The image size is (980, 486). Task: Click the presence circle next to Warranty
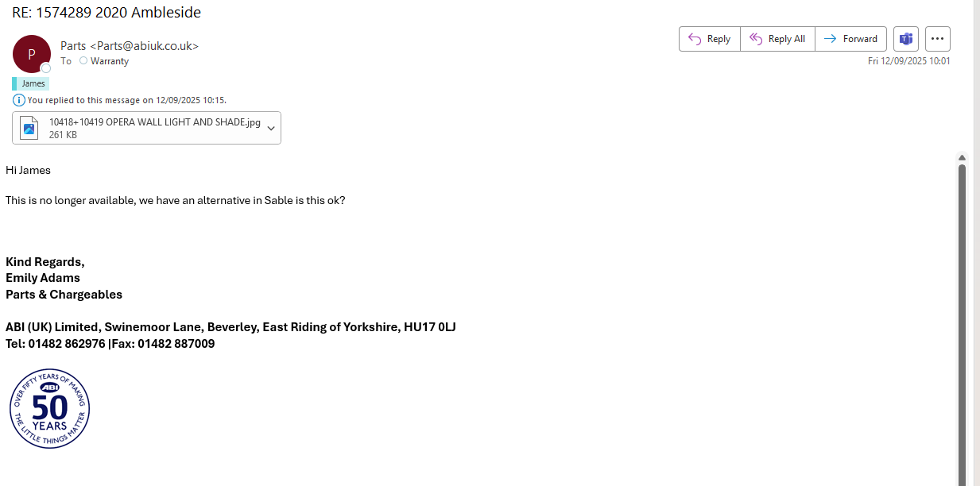click(83, 61)
